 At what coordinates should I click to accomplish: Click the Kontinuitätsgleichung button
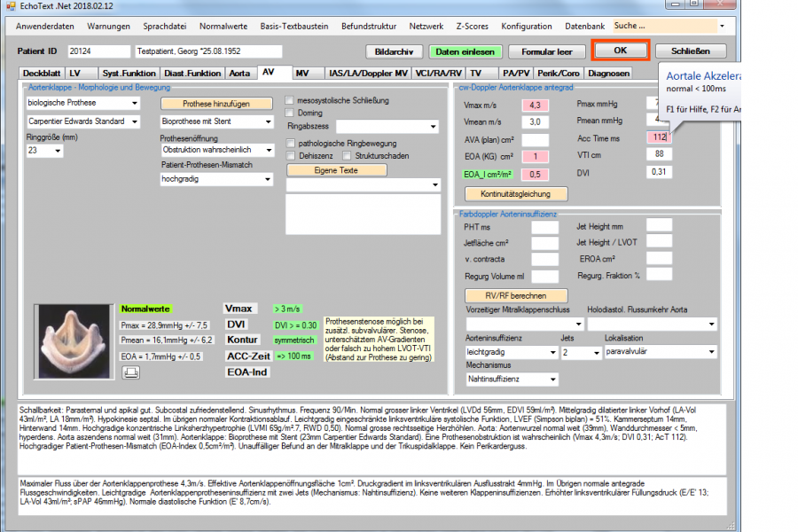[516, 194]
